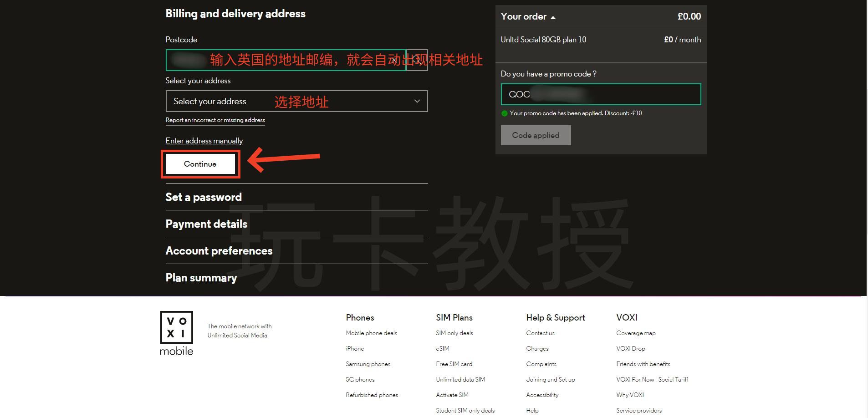The height and width of the screenshot is (418, 868).
Task: Go to the eSIM footer link
Action: tap(442, 349)
